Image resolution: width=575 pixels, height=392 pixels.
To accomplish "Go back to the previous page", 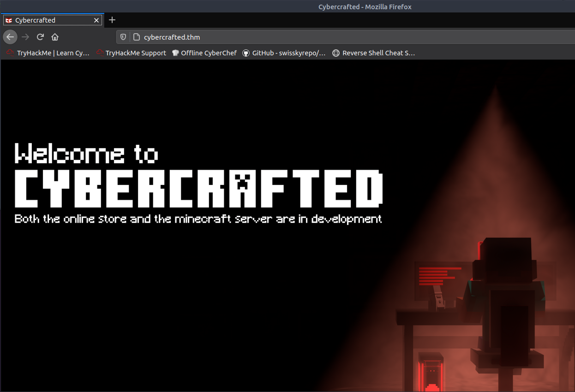I will pyautogui.click(x=10, y=37).
